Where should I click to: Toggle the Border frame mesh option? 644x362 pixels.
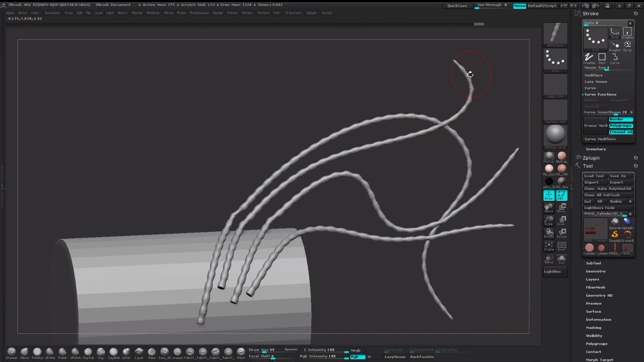tap(621, 119)
